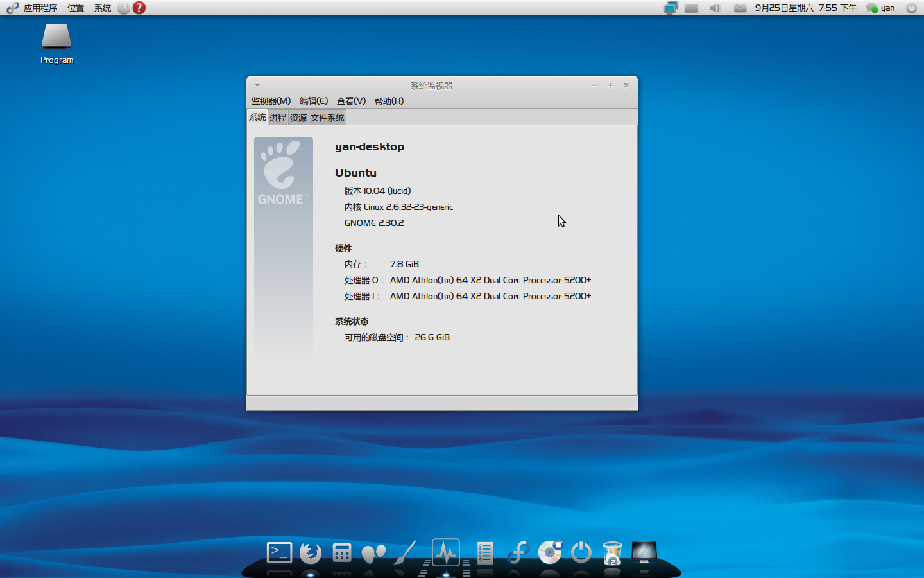The width and height of the screenshot is (924, 578).
Task: Maximize the System Monitor window
Action: tap(610, 85)
